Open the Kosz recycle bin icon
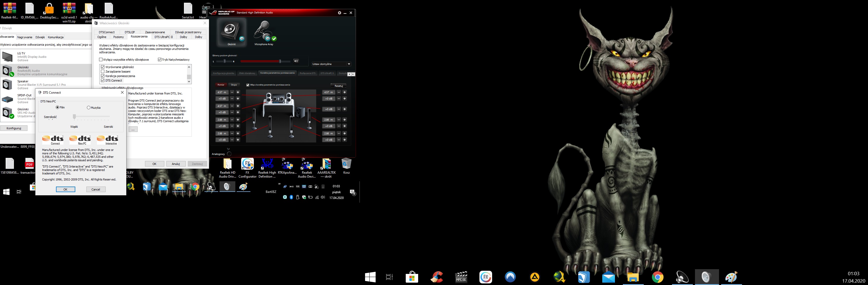This screenshot has width=868, height=285. (x=346, y=166)
